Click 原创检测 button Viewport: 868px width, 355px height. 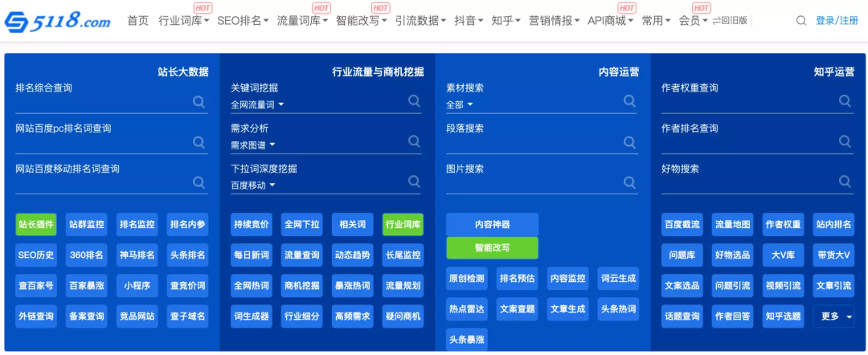tap(467, 278)
